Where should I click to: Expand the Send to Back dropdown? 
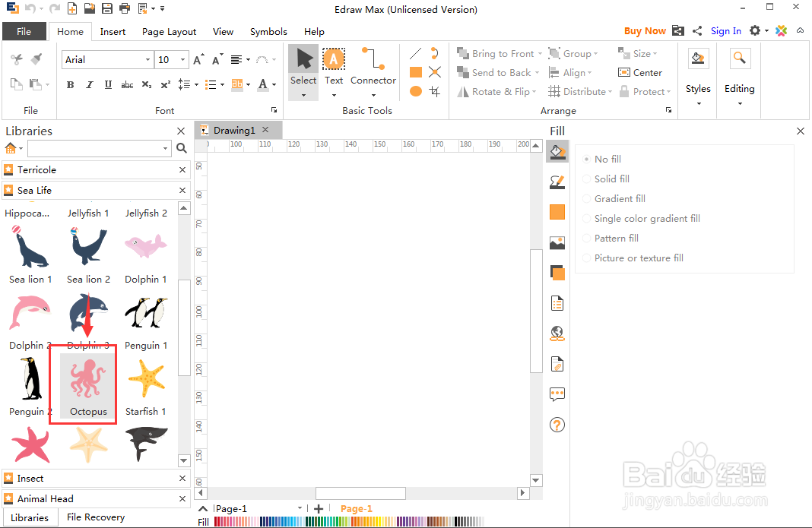537,73
